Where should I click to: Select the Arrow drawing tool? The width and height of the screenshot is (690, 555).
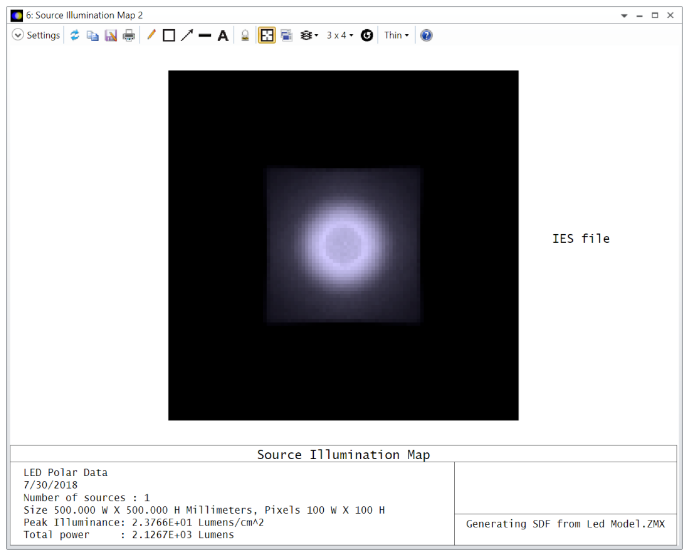click(187, 35)
